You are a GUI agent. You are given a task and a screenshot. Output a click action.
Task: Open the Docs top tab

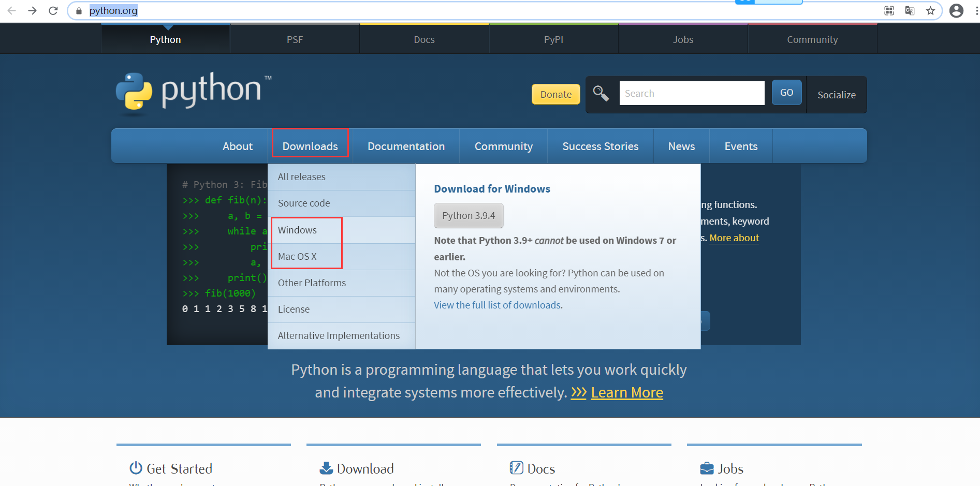(x=424, y=39)
